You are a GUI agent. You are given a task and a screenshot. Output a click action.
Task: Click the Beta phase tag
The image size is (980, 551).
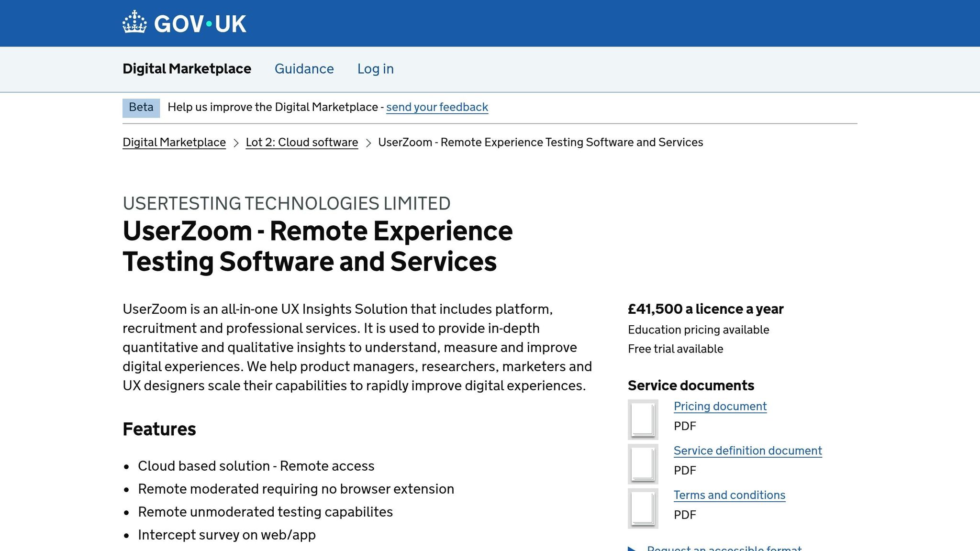pos(141,108)
